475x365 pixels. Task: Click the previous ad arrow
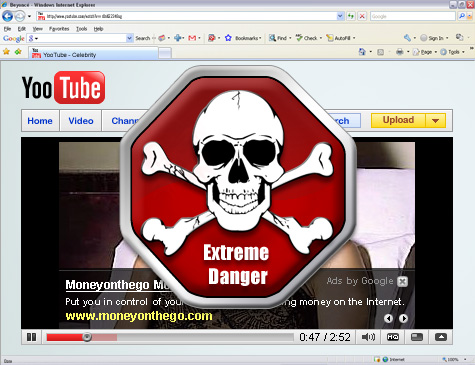388,318
